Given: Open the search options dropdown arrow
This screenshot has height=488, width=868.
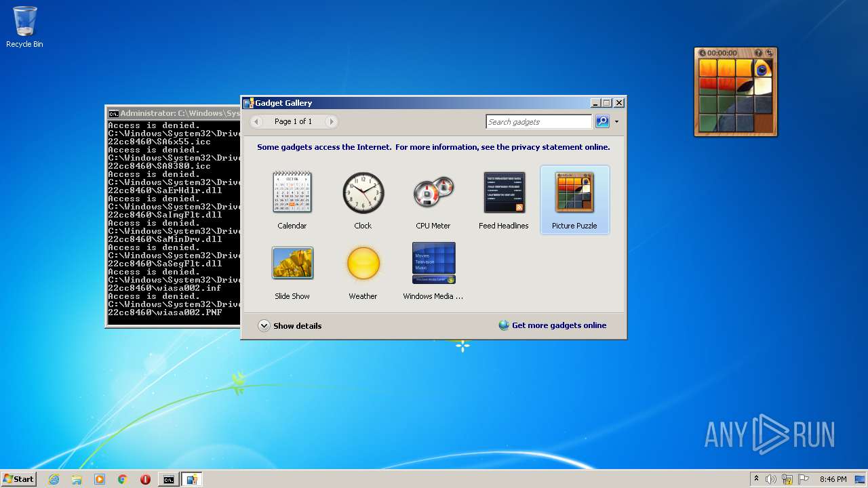Looking at the screenshot, I should tap(616, 122).
